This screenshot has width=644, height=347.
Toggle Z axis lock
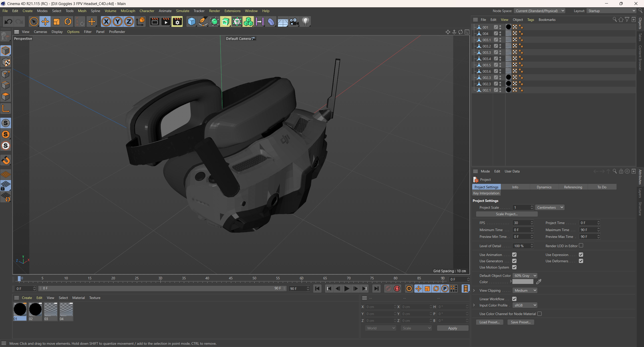coord(129,22)
